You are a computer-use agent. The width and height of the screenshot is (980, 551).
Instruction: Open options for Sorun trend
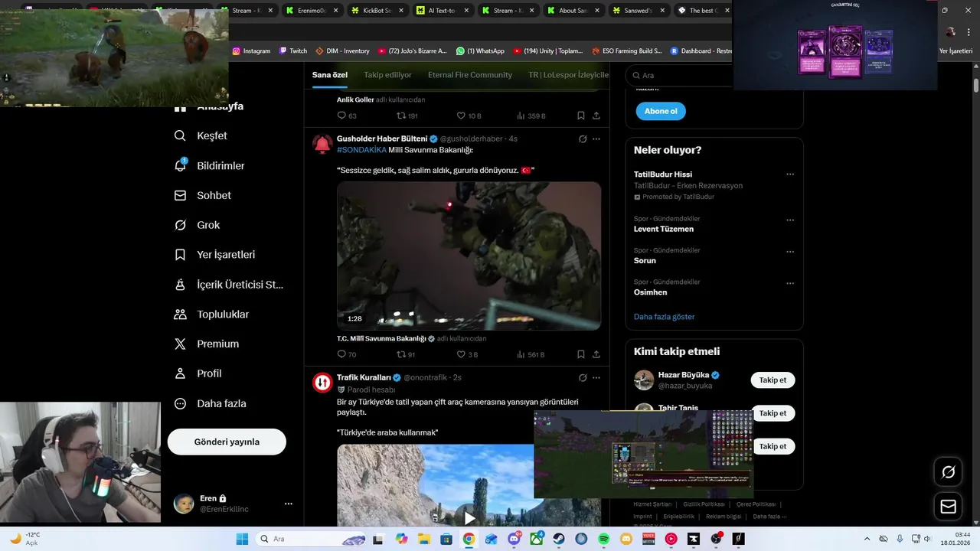[x=790, y=252]
